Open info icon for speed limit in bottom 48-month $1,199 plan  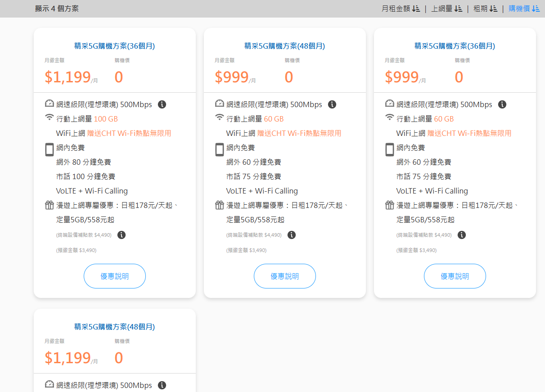pyautogui.click(x=162, y=385)
